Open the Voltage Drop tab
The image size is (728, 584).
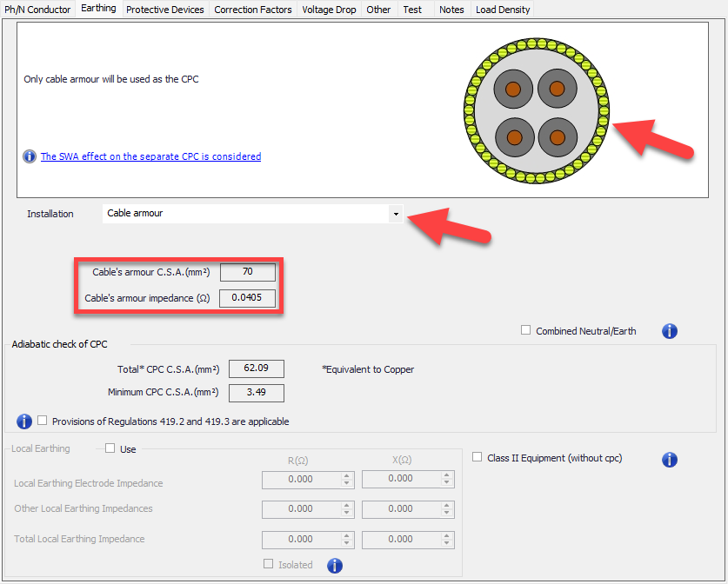click(x=329, y=10)
